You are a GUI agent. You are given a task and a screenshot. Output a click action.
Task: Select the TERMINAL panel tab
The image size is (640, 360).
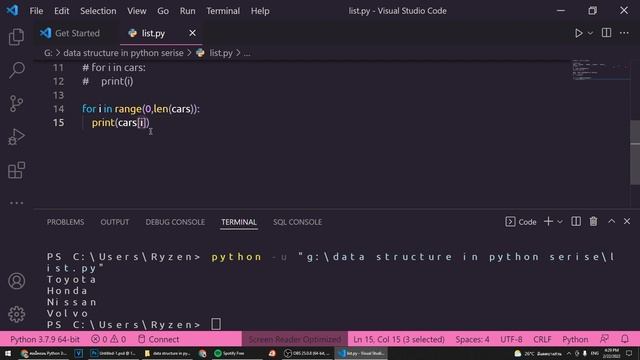click(239, 222)
